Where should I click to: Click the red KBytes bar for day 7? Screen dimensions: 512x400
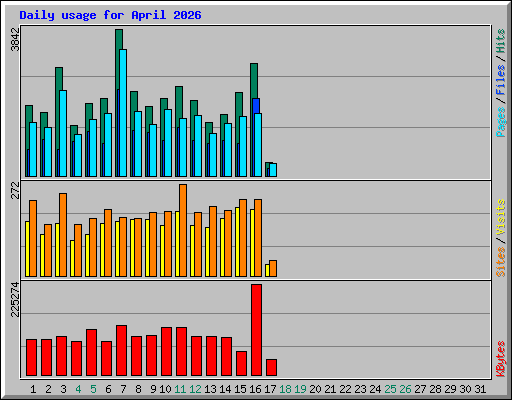(121, 350)
